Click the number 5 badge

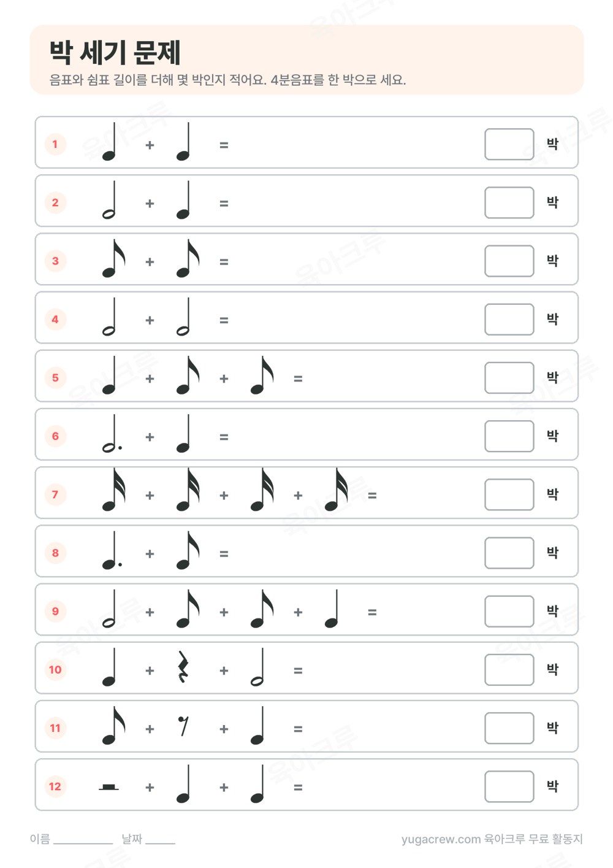point(55,378)
